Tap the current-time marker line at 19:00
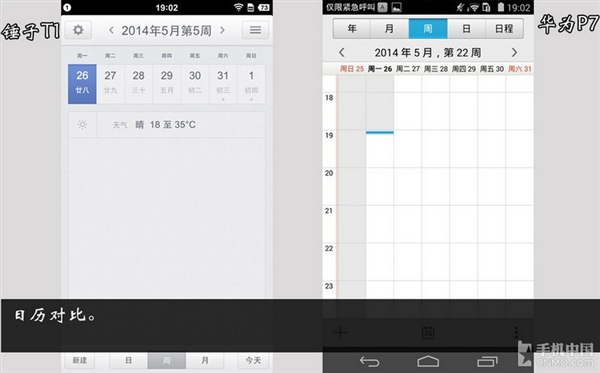The width and height of the screenshot is (600, 373). (380, 132)
